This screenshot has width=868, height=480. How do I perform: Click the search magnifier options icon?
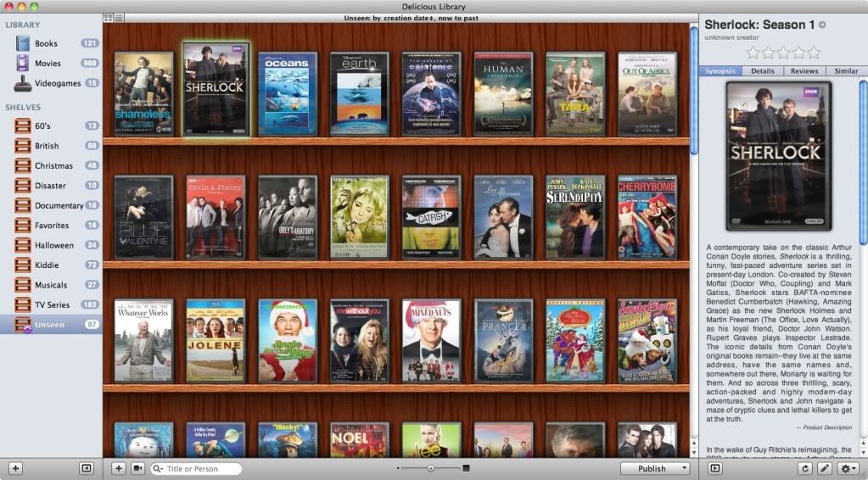click(159, 469)
